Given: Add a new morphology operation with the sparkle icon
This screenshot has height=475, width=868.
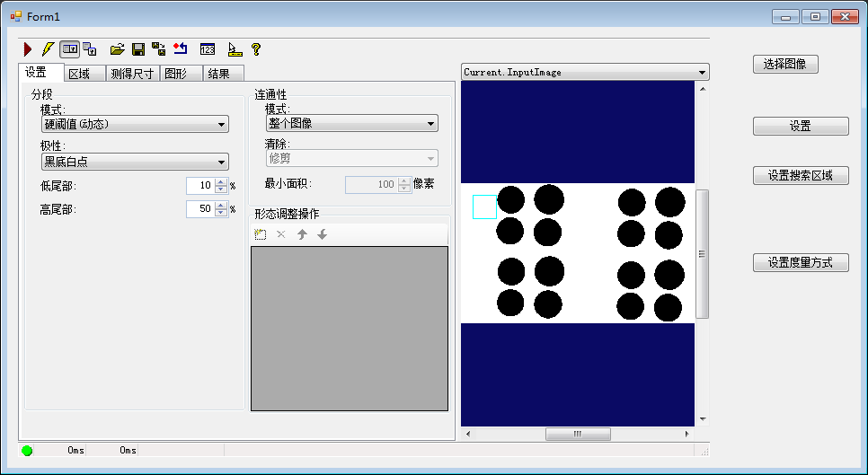Looking at the screenshot, I should (261, 234).
